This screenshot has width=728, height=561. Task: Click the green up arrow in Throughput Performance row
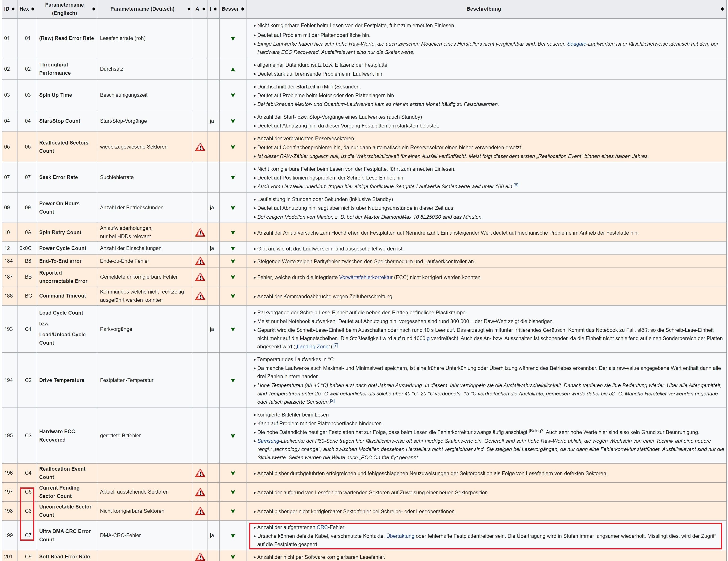(233, 69)
